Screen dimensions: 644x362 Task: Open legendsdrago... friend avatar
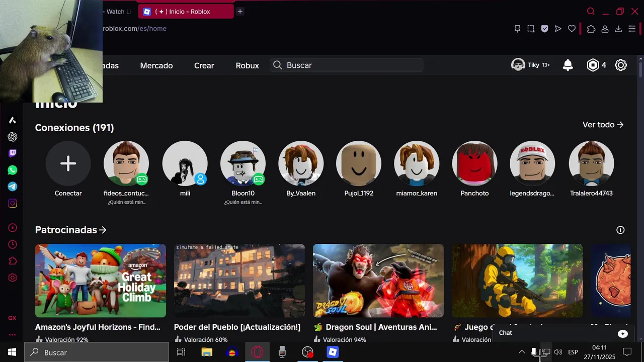tap(532, 163)
